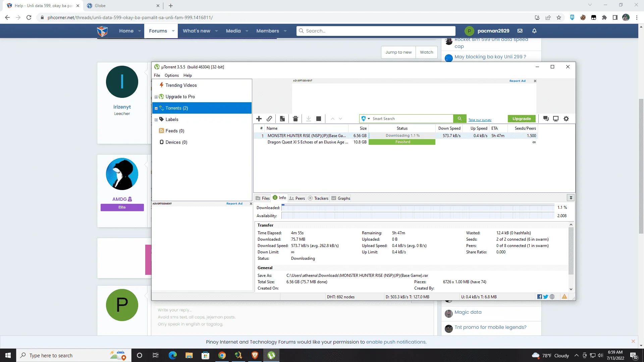The image size is (644, 362).
Task: Bookmark this page with the star icon
Action: 559,17
